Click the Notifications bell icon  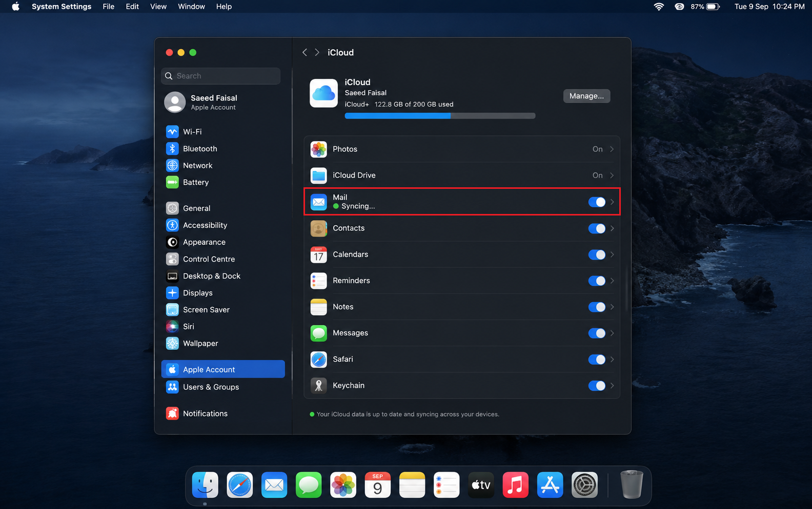pos(172,414)
